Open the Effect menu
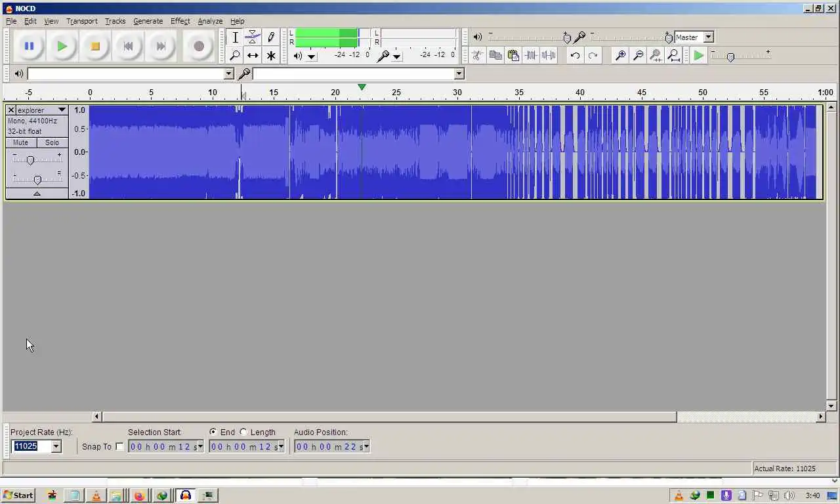Screen dimensions: 840x504 180,21
